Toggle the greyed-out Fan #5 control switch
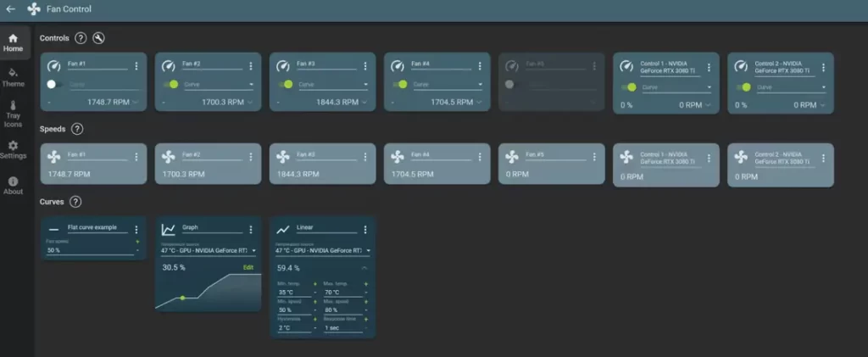 [511, 84]
